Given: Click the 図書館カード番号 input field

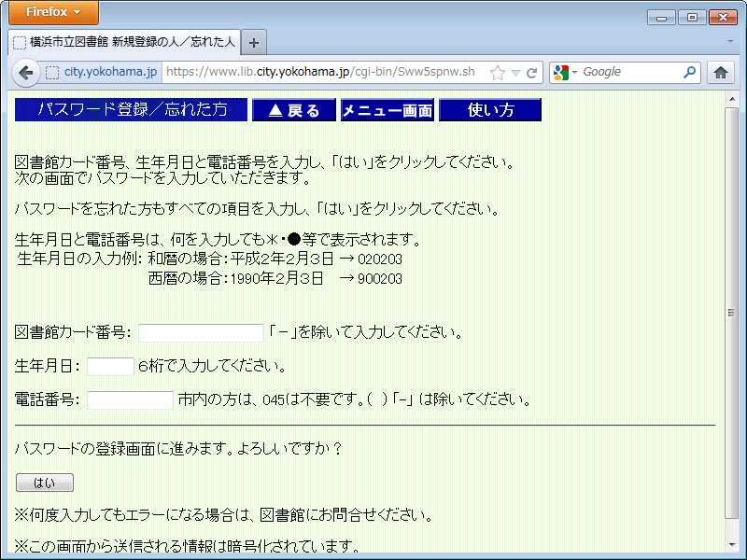Looking at the screenshot, I should point(201,333).
